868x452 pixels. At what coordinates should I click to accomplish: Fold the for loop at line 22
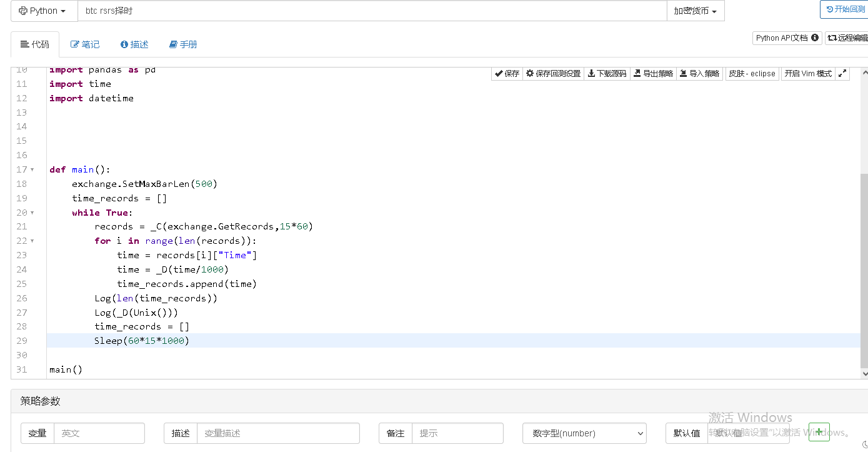tap(32, 241)
